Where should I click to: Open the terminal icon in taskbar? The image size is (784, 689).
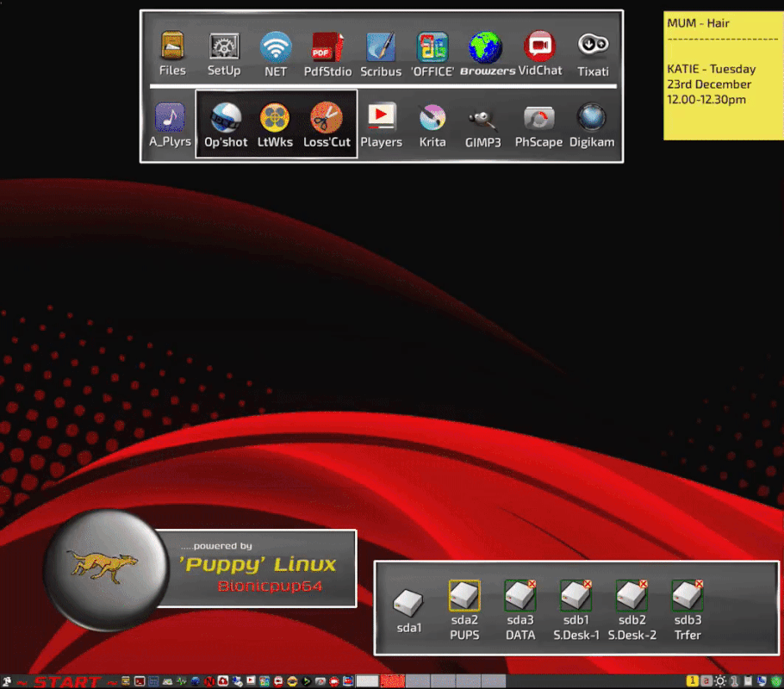(x=140, y=681)
